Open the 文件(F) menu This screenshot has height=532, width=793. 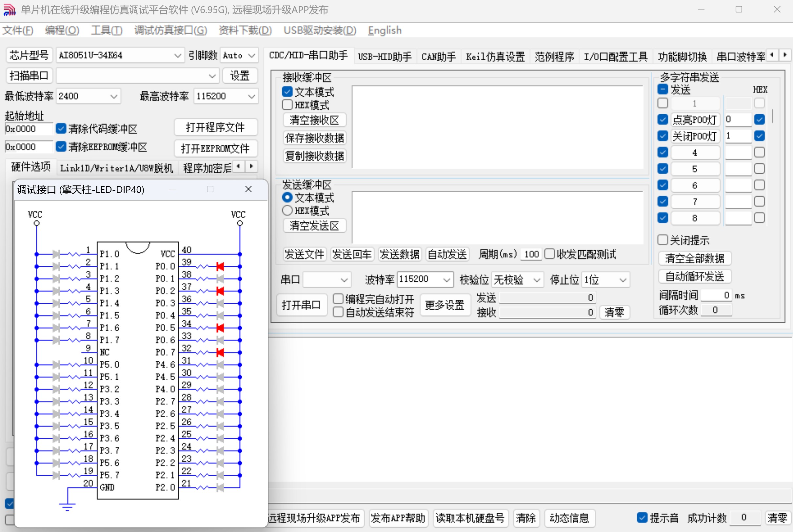pos(18,30)
